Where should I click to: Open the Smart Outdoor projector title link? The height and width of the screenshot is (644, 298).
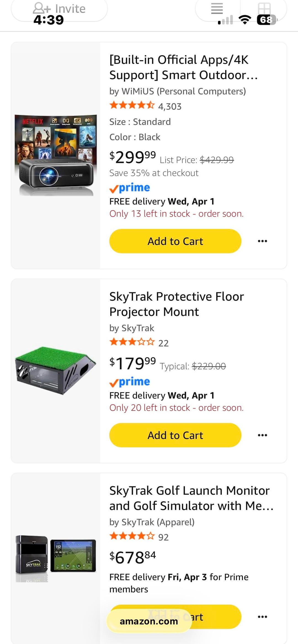(x=183, y=67)
